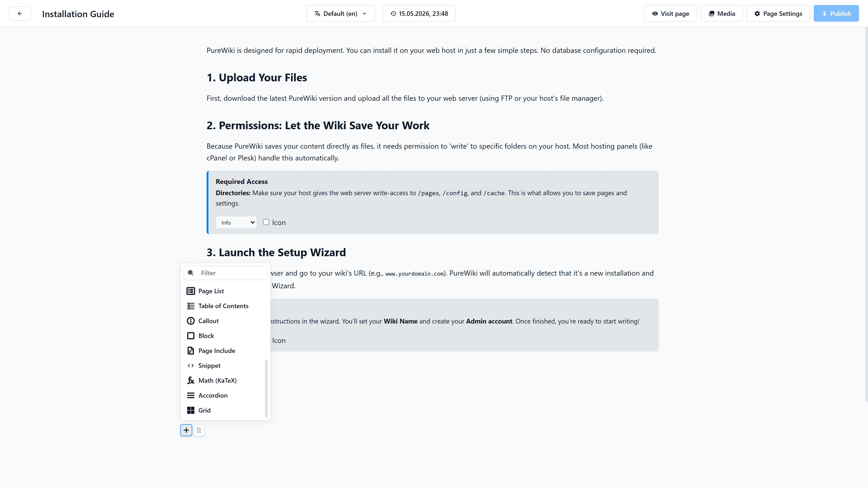Open revision history 15.05.2026, 23:48

(419, 14)
